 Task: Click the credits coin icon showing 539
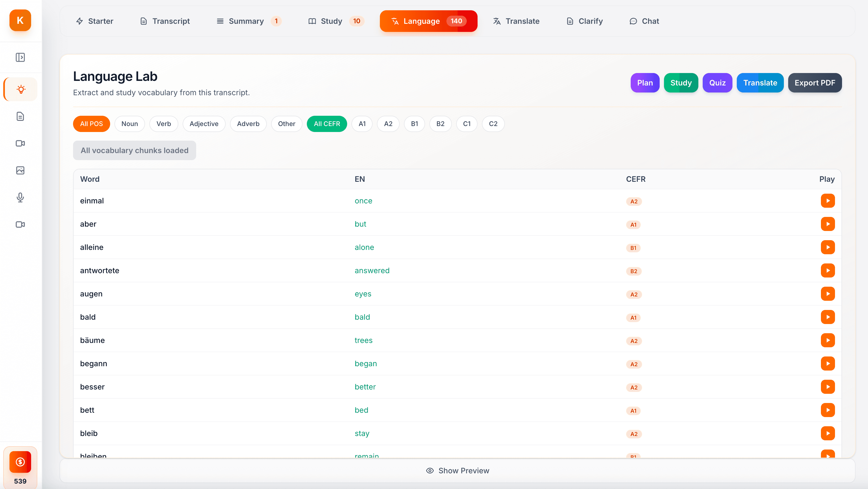[20, 462]
